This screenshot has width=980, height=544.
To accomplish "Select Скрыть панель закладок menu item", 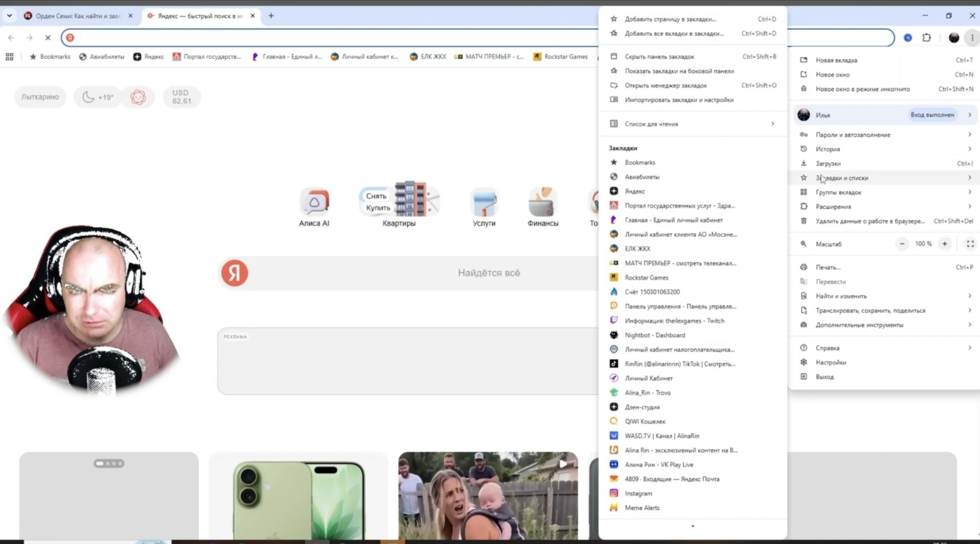I will 692,57.
